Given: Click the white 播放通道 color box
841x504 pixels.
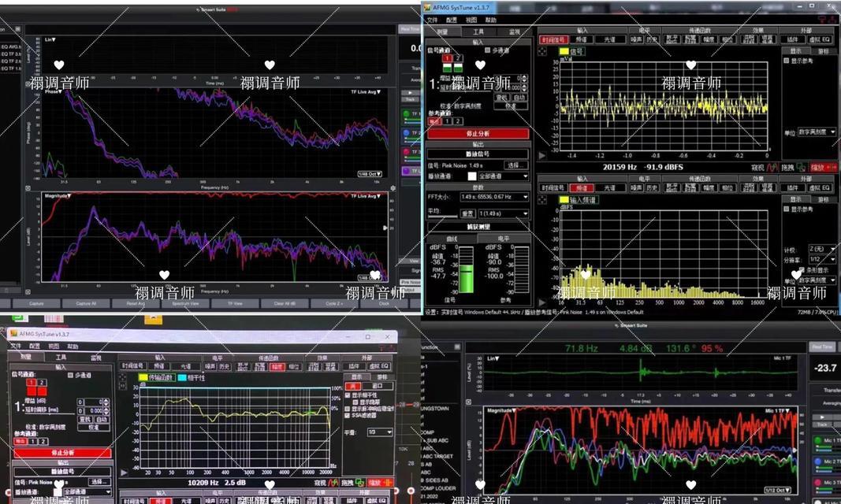Looking at the screenshot, I should pyautogui.click(x=472, y=176).
